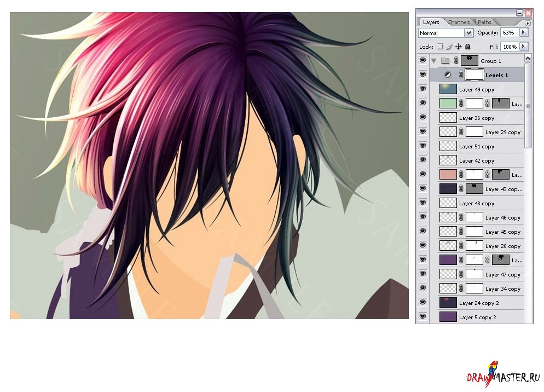The height and width of the screenshot is (392, 544).
Task: Unlink the mask chain on Layer 29 copy
Action: (461, 132)
